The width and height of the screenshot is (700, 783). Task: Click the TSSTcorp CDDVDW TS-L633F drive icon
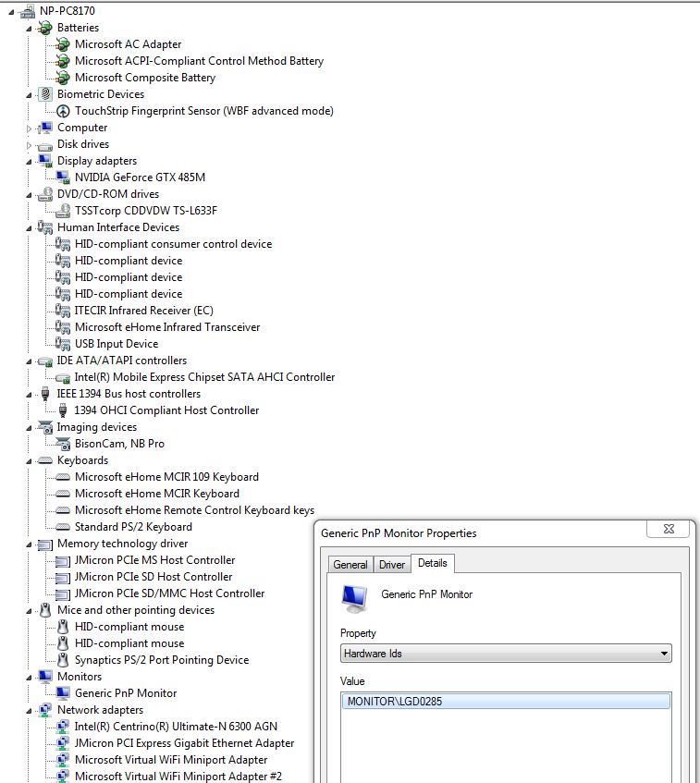click(x=63, y=211)
